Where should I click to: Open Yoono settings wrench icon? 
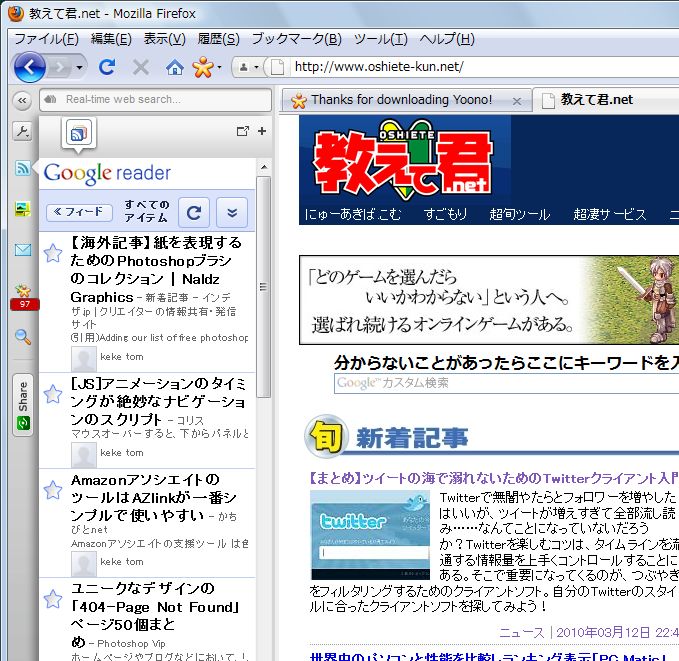[x=22, y=131]
